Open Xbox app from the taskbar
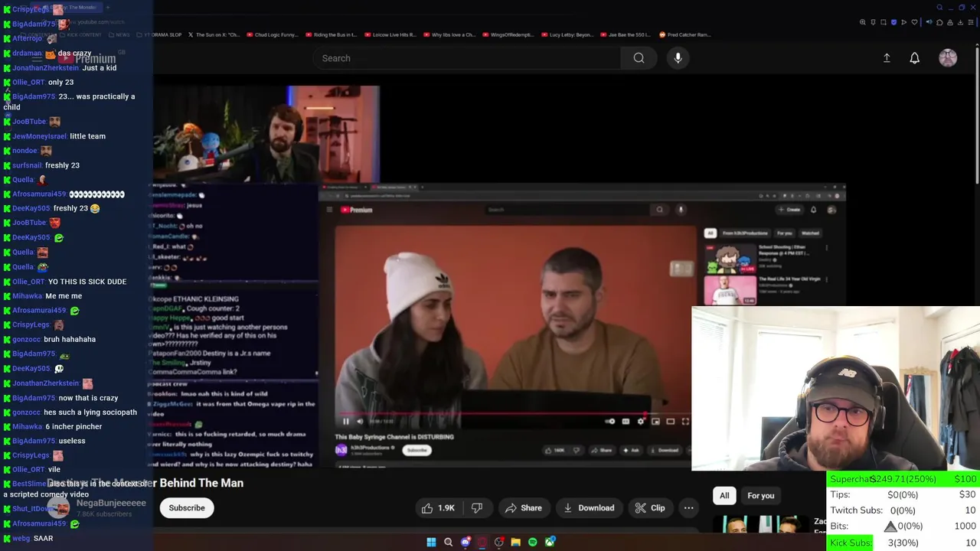This screenshot has width=980, height=551. pos(549,543)
